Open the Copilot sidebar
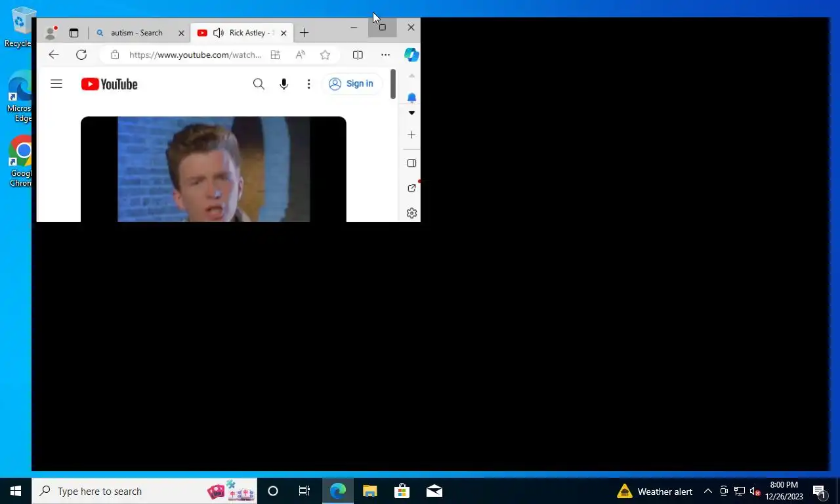Viewport: 840px width, 504px height. [x=411, y=55]
